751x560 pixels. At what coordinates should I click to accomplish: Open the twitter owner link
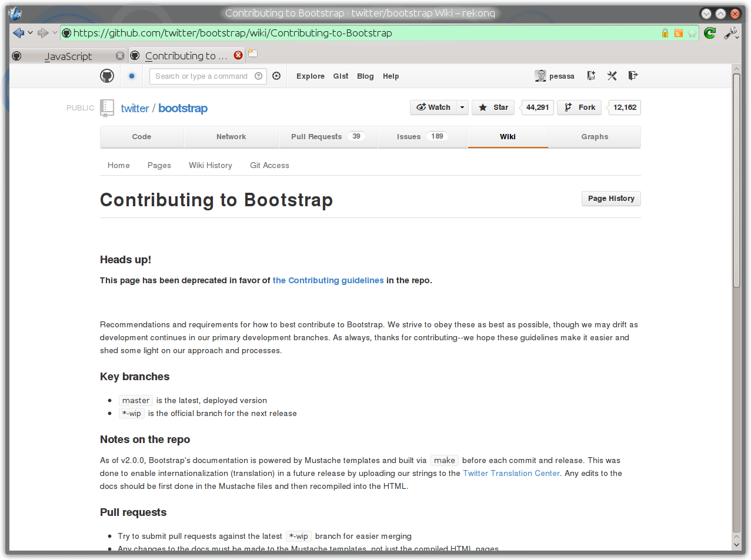[x=135, y=108]
